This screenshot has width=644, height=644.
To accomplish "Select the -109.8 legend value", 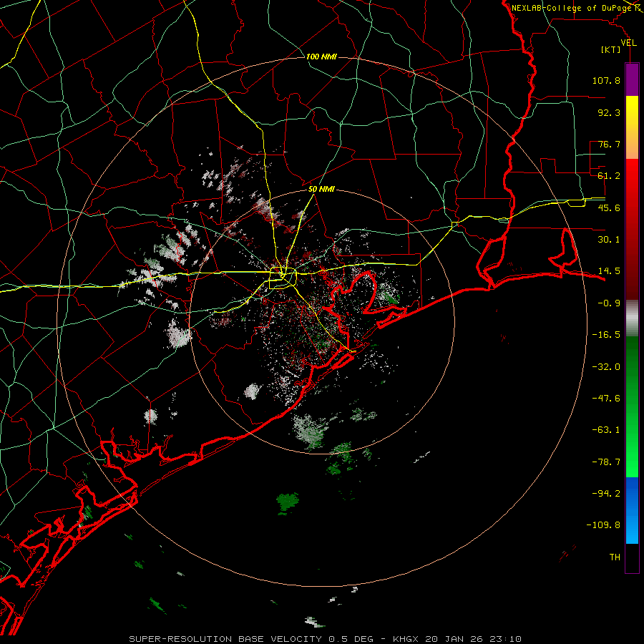I will click(x=603, y=525).
